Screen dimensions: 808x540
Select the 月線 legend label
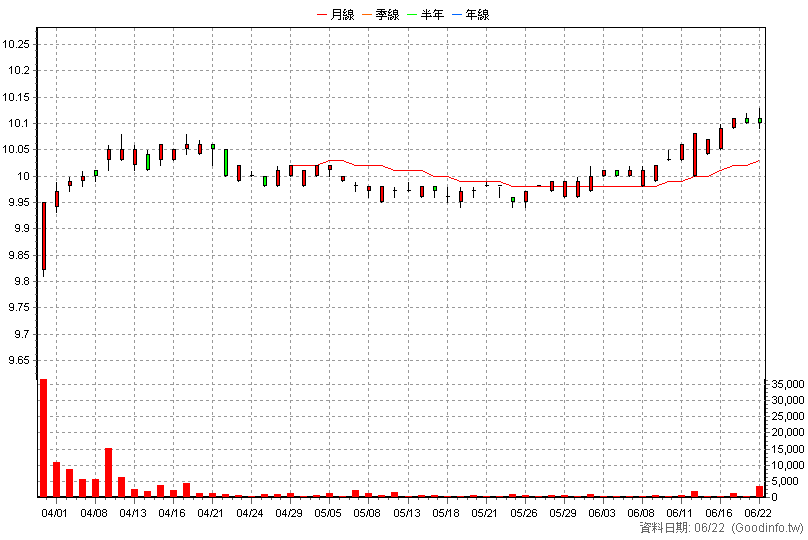(342, 15)
